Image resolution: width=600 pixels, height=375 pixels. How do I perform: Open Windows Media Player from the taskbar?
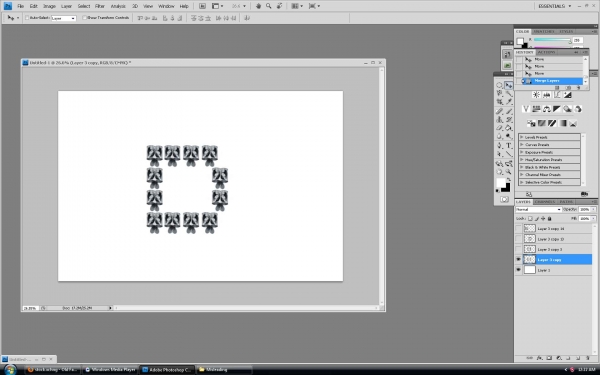click(x=110, y=370)
